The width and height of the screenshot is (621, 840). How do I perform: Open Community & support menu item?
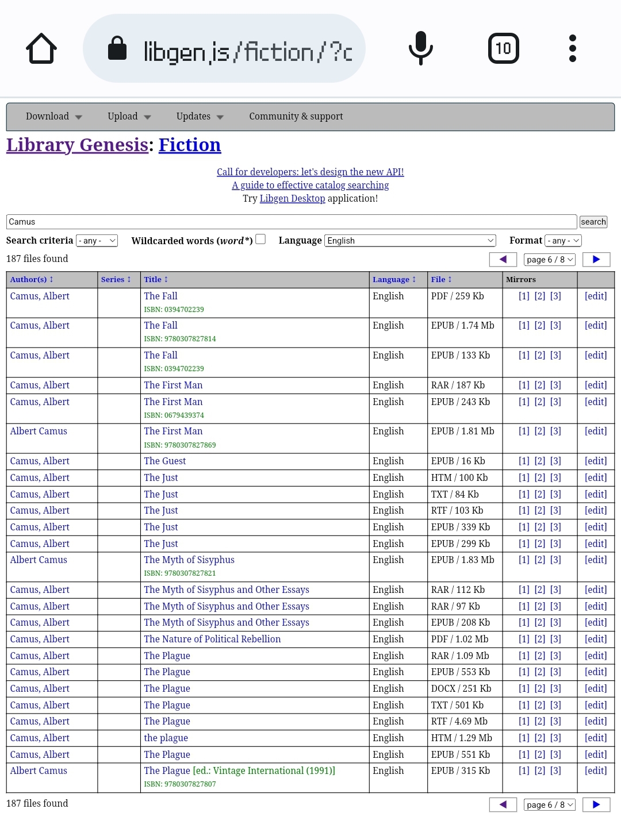click(296, 117)
